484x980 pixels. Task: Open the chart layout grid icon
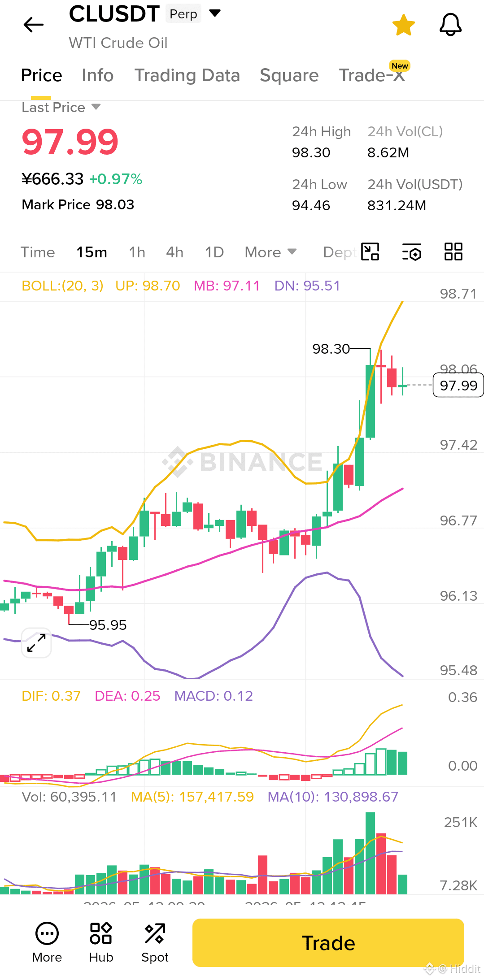pyautogui.click(x=453, y=252)
